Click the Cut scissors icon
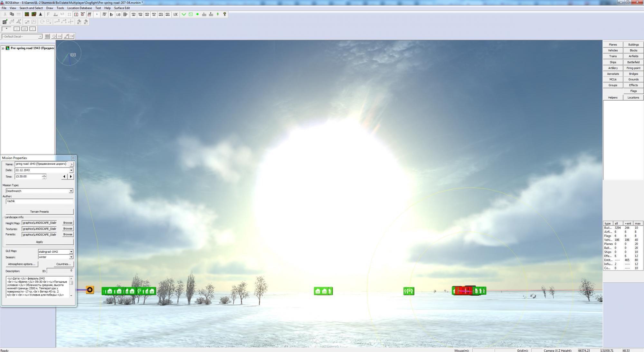The image size is (644, 352). (x=5, y=14)
